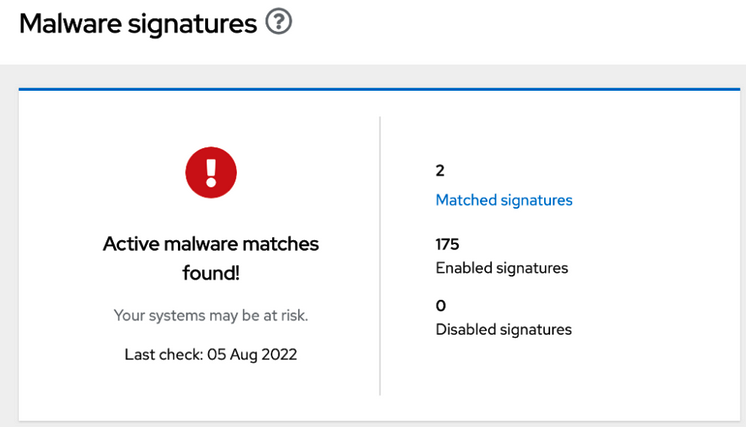Viewport: 746px width, 427px height.
Task: Click the help question mark icon
Action: pyautogui.click(x=279, y=23)
